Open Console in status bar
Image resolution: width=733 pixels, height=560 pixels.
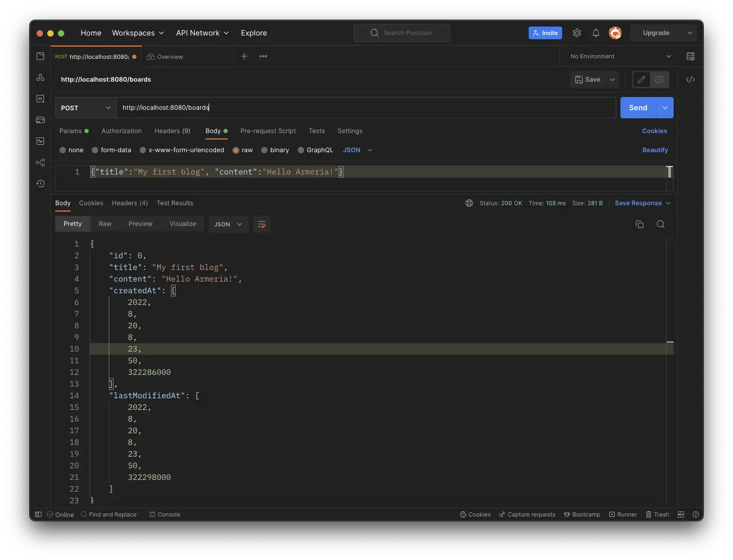[165, 514]
